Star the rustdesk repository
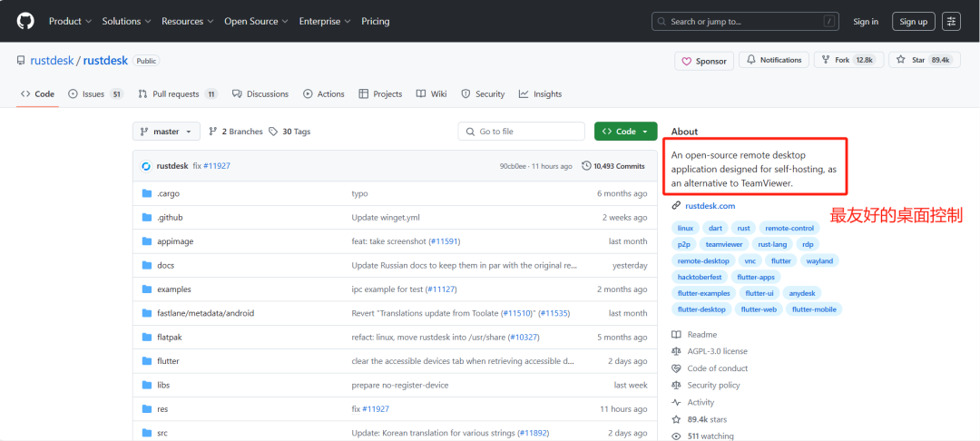This screenshot has width=980, height=441. pos(925,60)
